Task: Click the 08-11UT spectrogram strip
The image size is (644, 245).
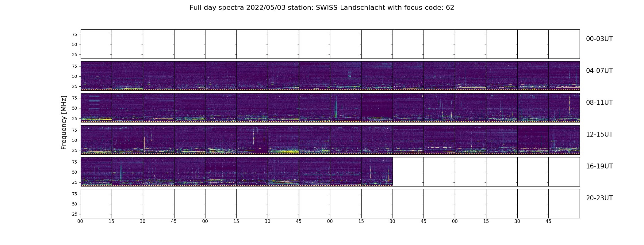Action: pyautogui.click(x=330, y=108)
